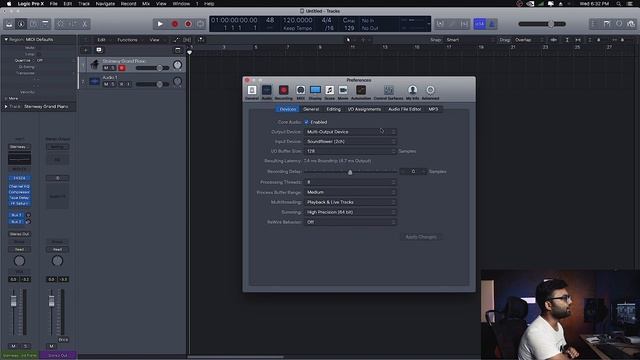640x360 pixels.
Task: Toggle record enable on Audio 1 track
Action: [121, 84]
